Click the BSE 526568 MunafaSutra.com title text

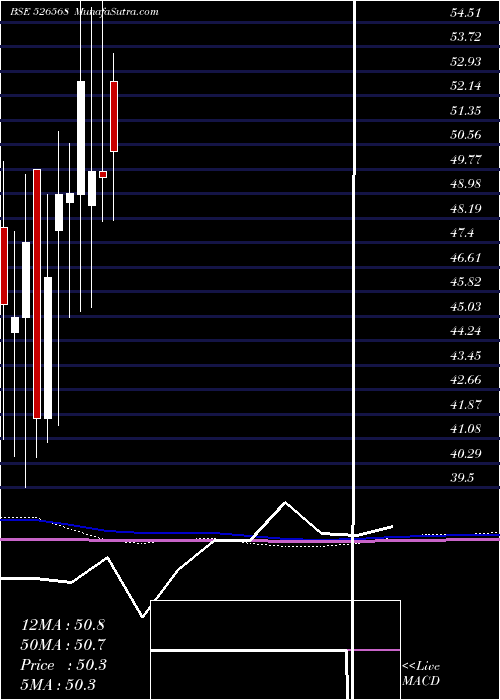[84, 12]
